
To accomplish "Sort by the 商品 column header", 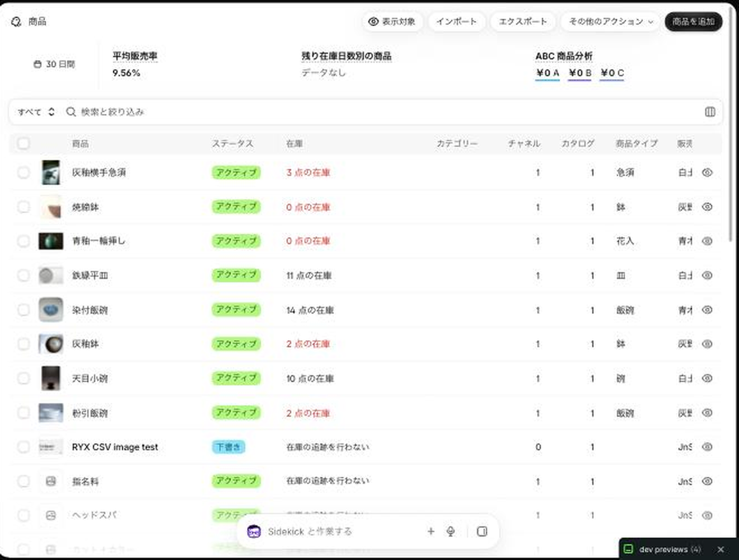I will click(81, 144).
